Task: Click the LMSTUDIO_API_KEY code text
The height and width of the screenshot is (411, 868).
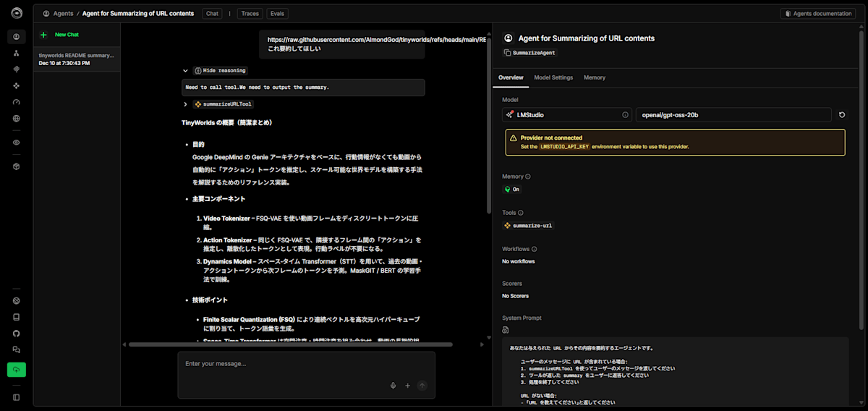Action: click(564, 147)
